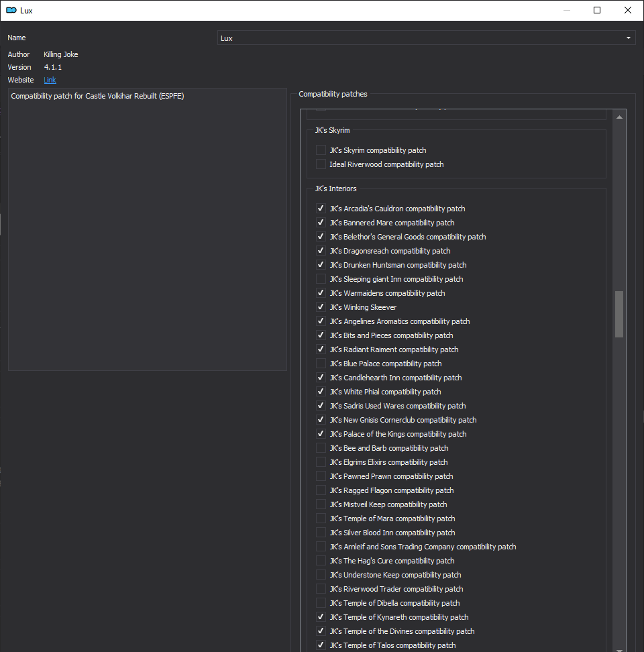Enable JK's Riverwood Trader compatibility patch
Image resolution: width=644 pixels, height=652 pixels.
[x=321, y=590]
